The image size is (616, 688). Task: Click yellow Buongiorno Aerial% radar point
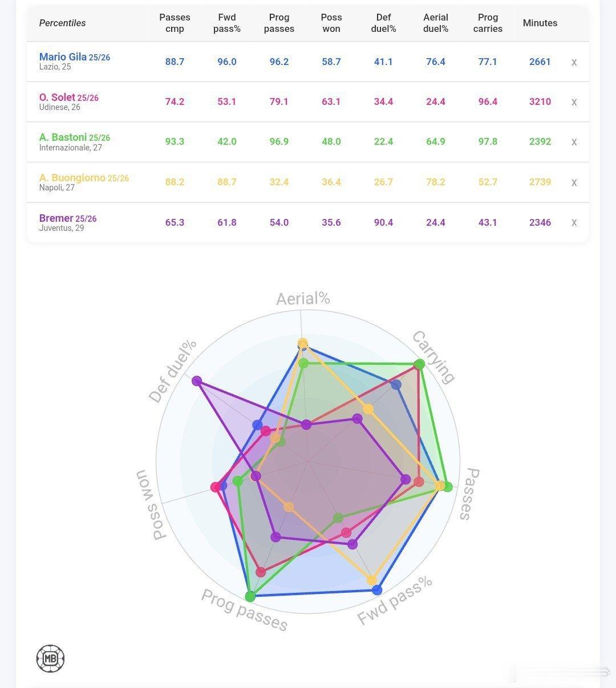point(303,343)
